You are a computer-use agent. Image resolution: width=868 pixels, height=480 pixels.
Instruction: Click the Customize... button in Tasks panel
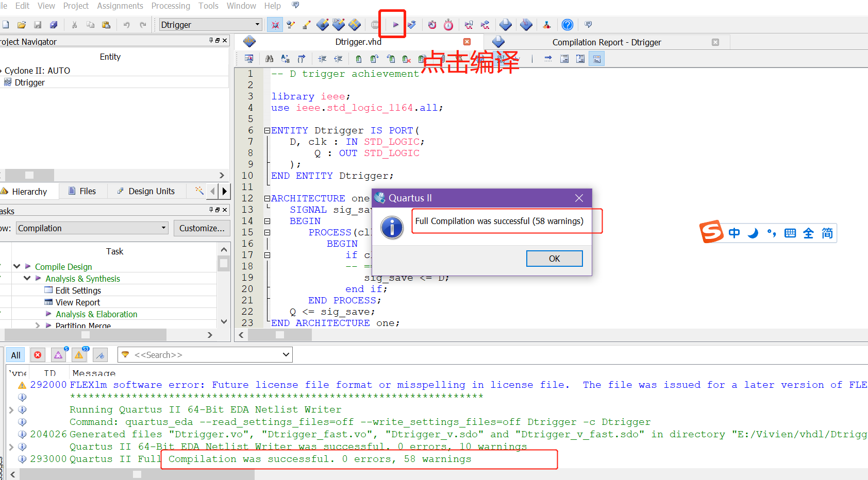click(202, 228)
